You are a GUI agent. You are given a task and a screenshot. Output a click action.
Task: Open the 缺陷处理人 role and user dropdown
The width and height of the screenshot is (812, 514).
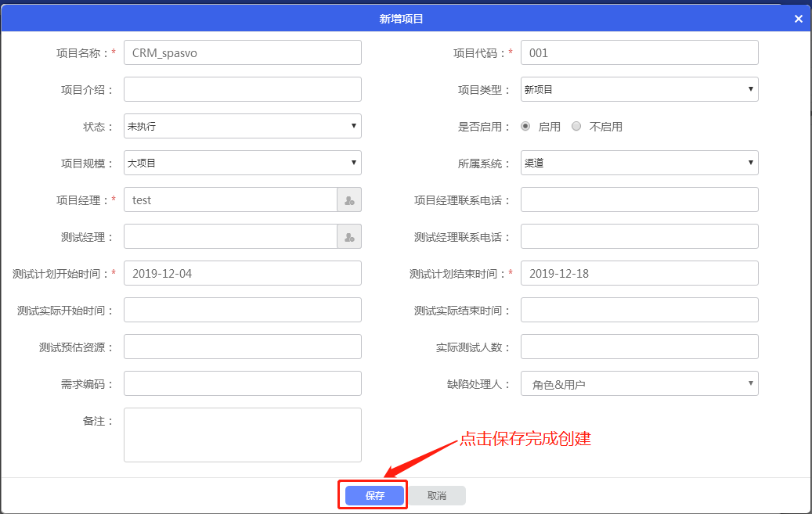point(639,383)
